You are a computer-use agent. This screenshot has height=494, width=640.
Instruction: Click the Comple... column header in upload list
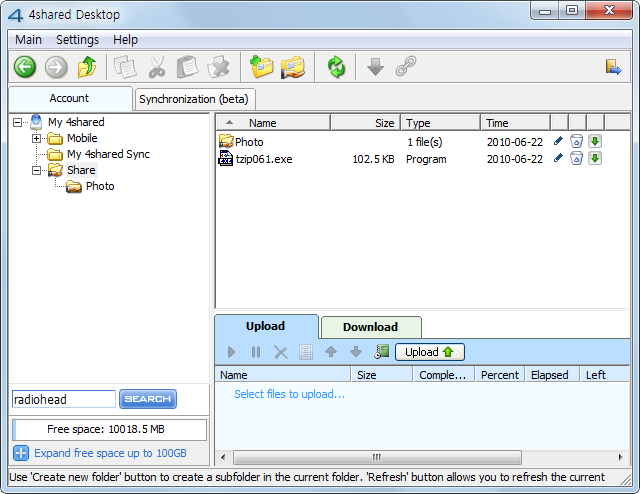pos(443,375)
